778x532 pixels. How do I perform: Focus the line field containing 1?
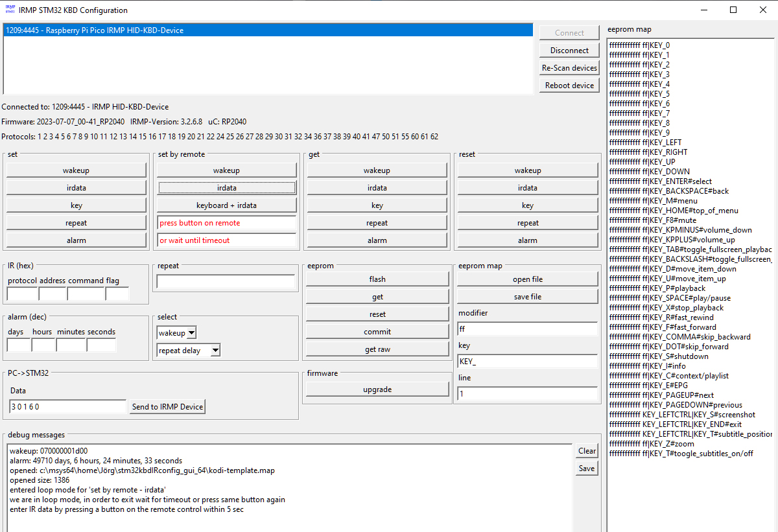tap(528, 393)
